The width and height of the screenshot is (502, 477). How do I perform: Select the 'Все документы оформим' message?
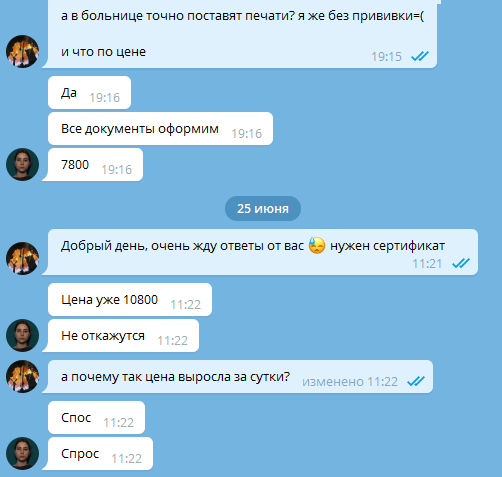160,129
